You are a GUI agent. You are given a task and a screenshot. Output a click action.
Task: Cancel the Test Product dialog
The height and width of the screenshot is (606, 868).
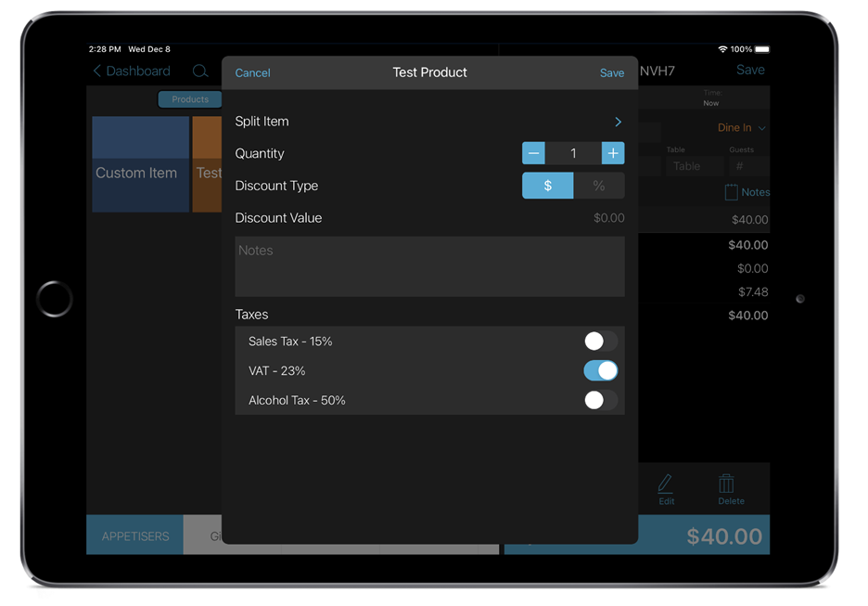(x=252, y=73)
